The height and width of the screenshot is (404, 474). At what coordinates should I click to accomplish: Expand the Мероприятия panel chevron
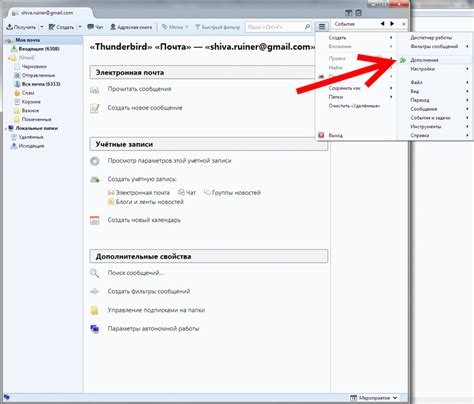pos(395,398)
